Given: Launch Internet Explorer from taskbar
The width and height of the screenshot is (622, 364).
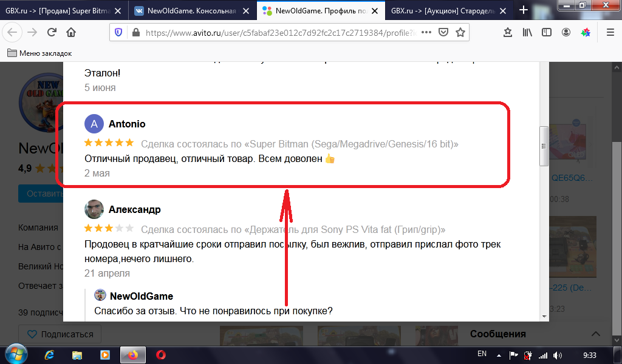Looking at the screenshot, I should (x=49, y=355).
